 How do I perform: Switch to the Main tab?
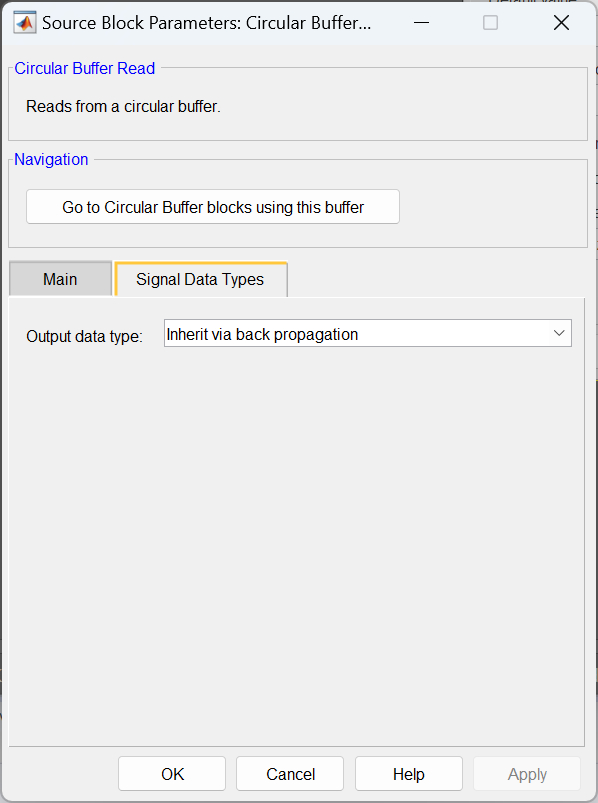(x=60, y=279)
